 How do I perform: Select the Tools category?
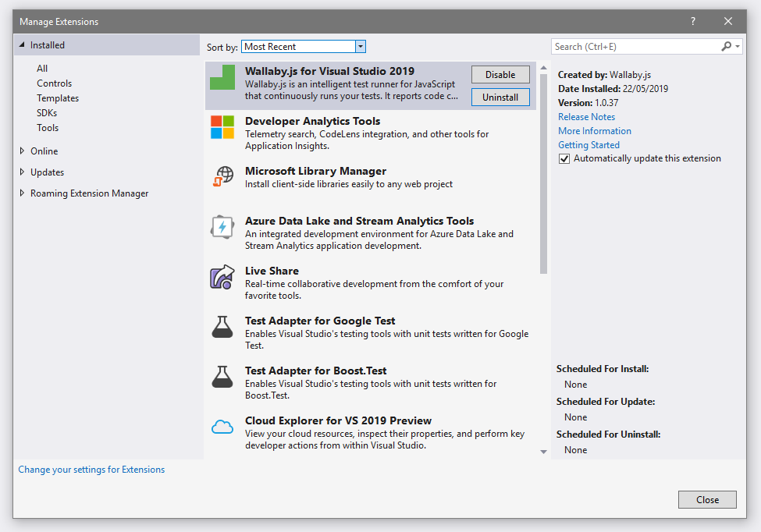48,128
